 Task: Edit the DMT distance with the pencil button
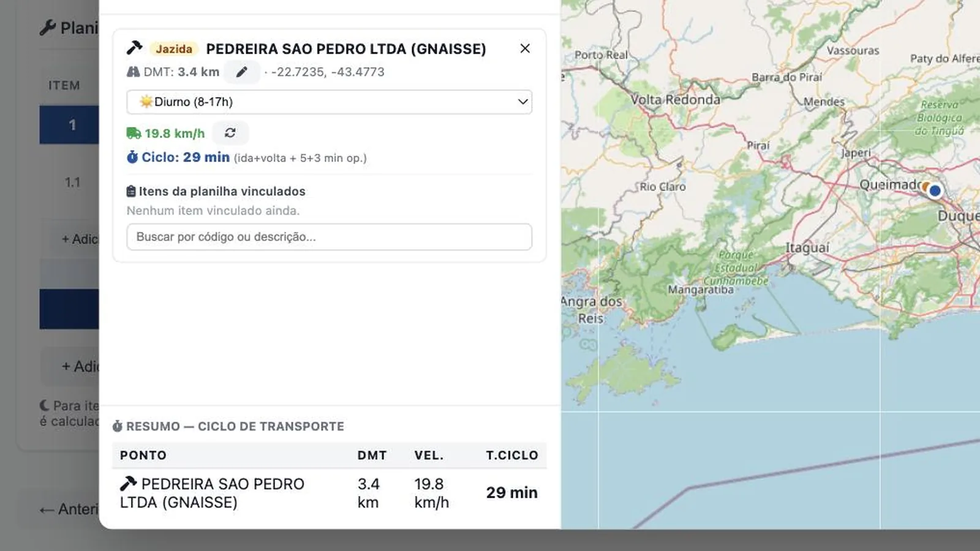coord(242,72)
